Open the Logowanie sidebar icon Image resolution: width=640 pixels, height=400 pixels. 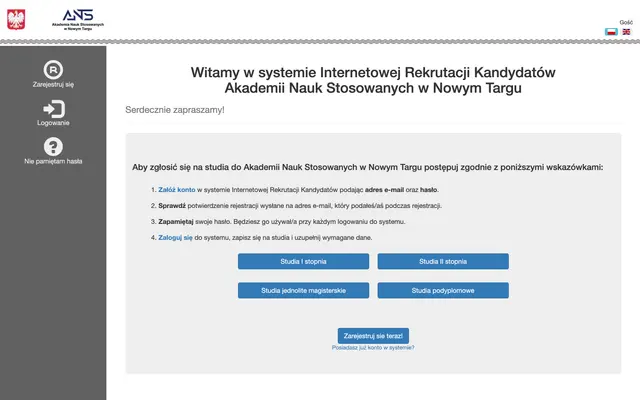click(53, 109)
